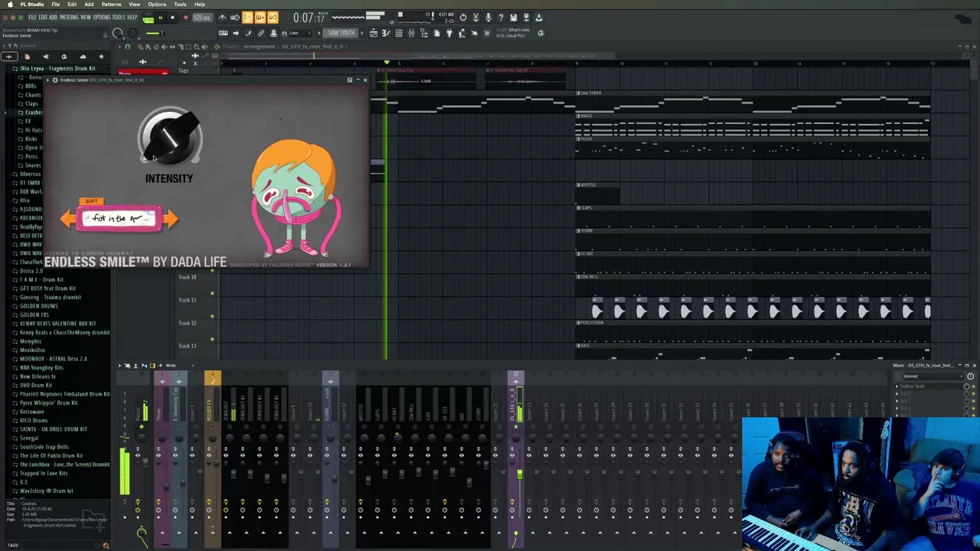
Task: Open the Kicks folder in browser
Action: pos(31,139)
